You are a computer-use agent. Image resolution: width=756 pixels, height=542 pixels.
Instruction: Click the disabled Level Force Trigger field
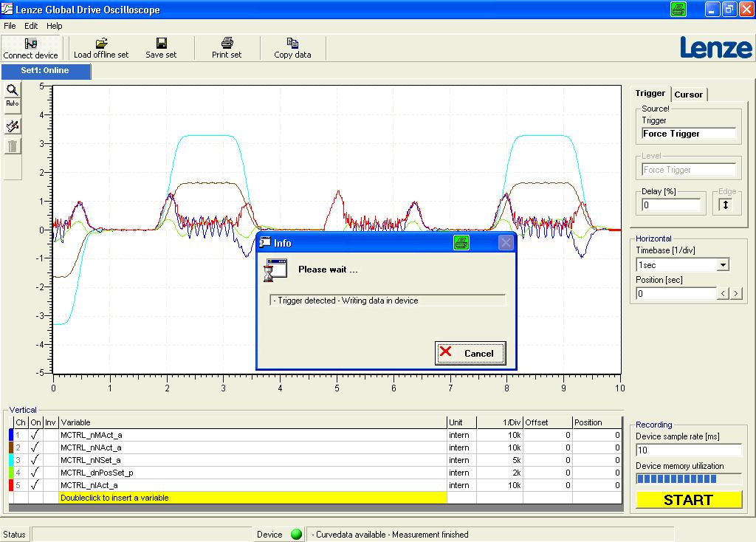pyautogui.click(x=689, y=170)
